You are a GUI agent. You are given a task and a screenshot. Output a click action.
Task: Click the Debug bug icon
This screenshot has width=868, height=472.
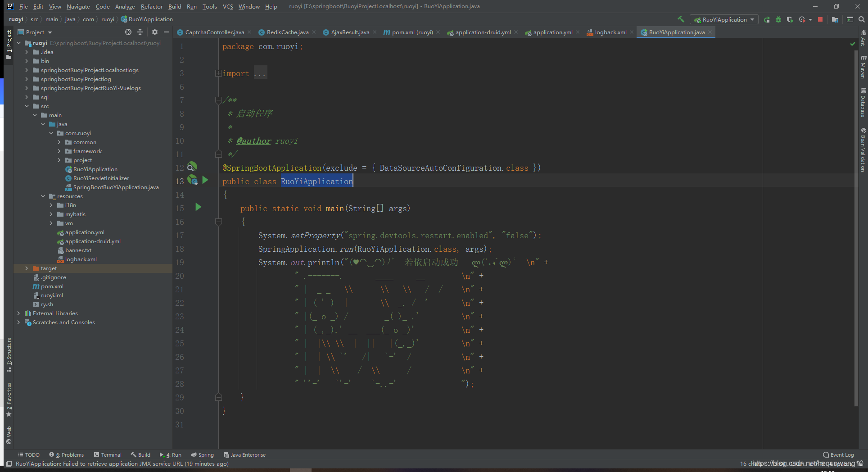[778, 19]
